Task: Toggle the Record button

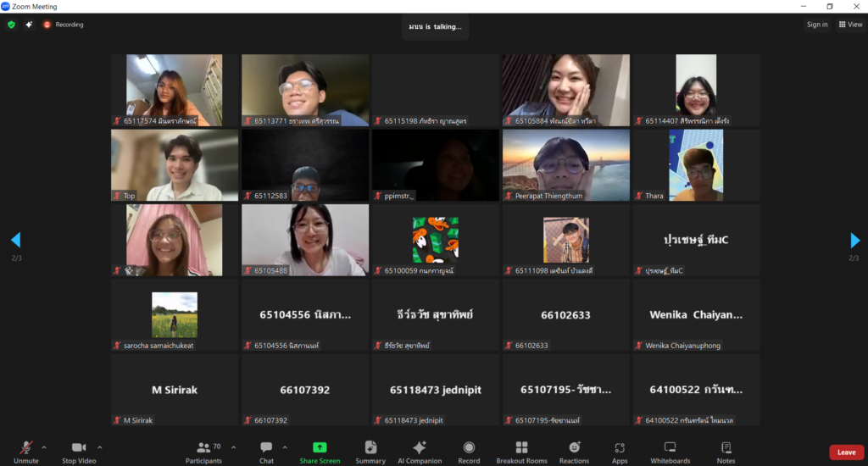Action: pos(469,452)
